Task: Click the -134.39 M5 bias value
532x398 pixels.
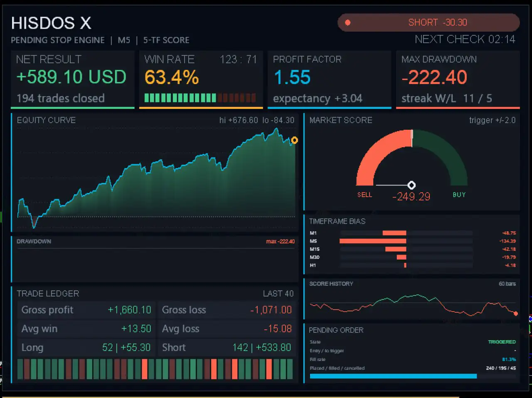Action: 507,241
